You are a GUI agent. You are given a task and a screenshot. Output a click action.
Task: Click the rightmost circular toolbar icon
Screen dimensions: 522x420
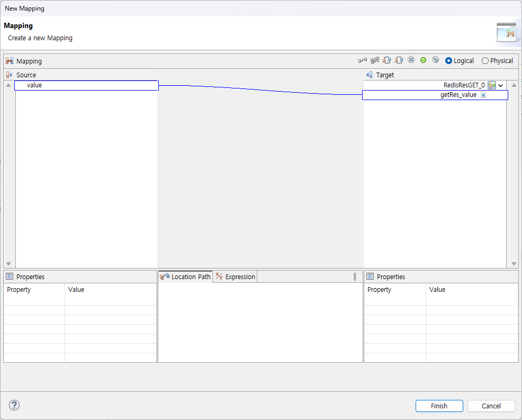click(435, 60)
